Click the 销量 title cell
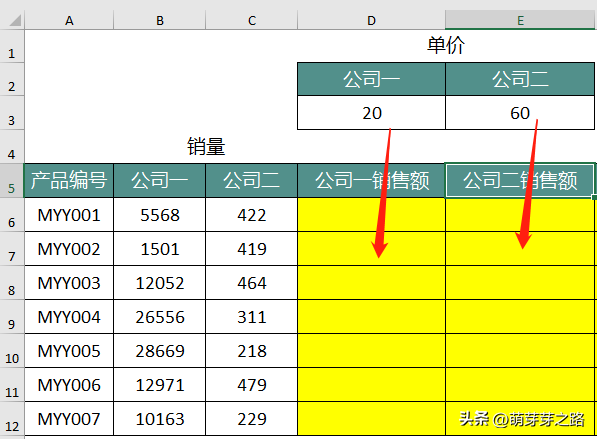 206,147
